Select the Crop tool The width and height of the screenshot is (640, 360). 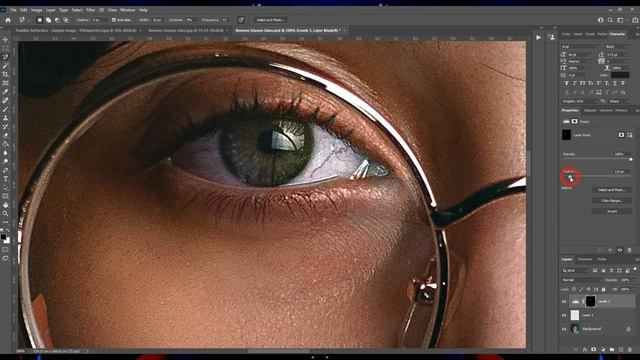point(5,74)
